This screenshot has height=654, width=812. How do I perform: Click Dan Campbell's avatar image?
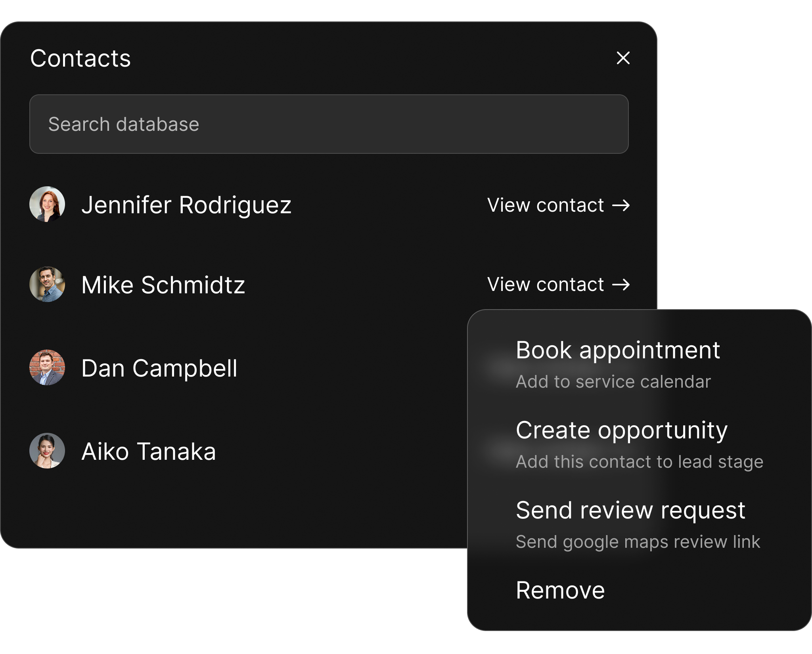click(x=47, y=367)
